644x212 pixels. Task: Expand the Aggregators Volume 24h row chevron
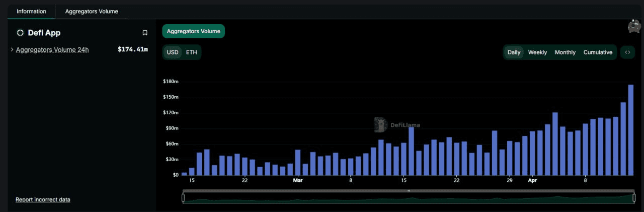[x=12, y=49]
